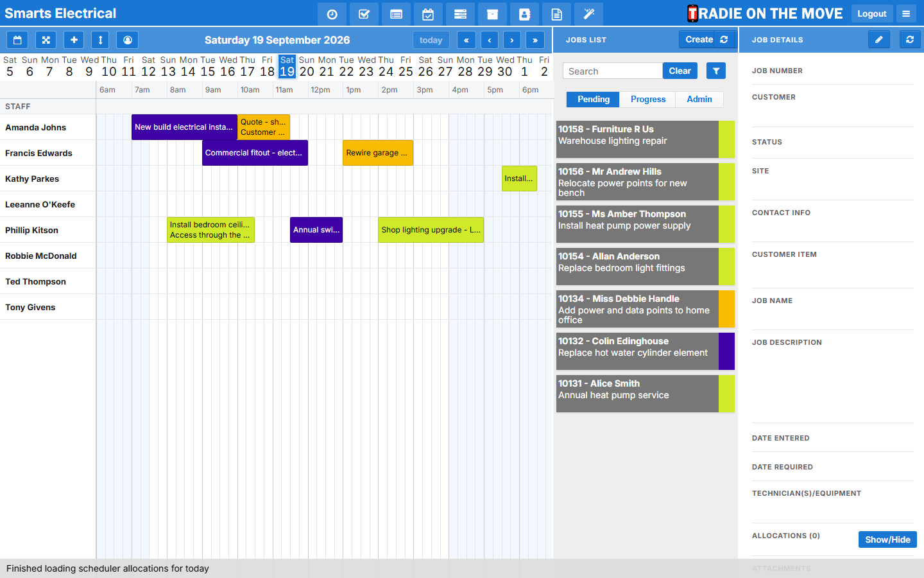
Task: Select Sunday 20 in the date strip
Action: (307, 67)
